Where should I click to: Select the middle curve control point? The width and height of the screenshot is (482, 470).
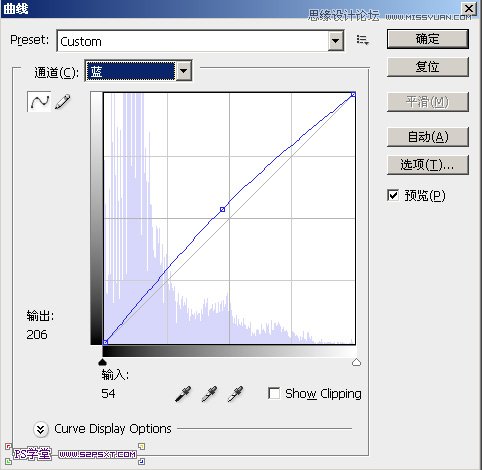pos(222,209)
